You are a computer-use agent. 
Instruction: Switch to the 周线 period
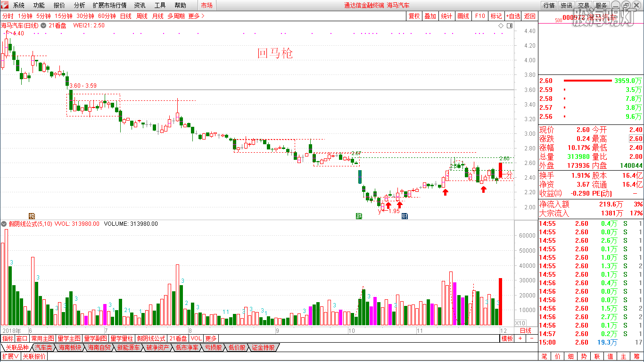pyautogui.click(x=142, y=16)
